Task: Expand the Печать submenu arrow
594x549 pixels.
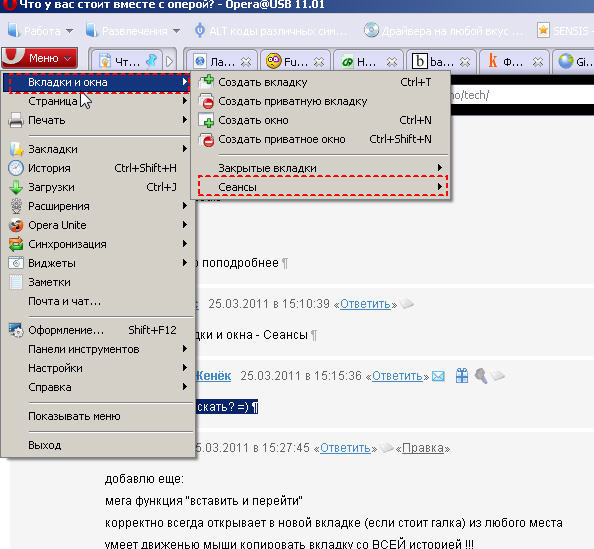Action: (x=184, y=120)
